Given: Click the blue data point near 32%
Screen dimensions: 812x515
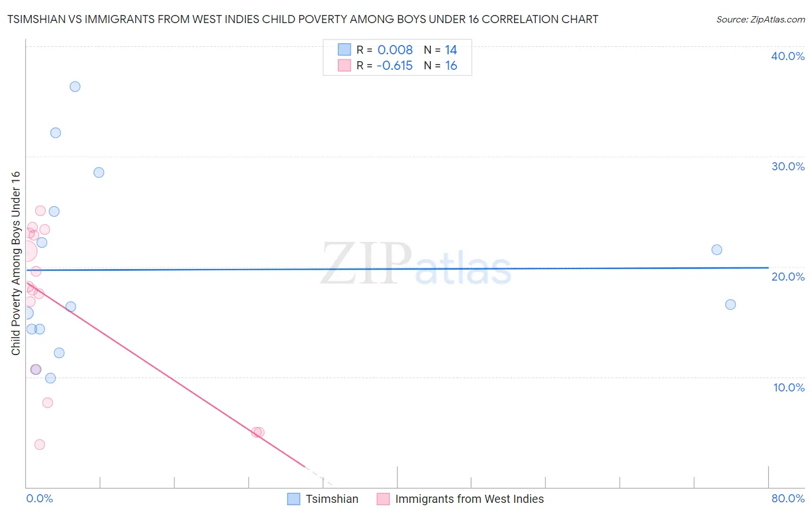Looking at the screenshot, I should (x=55, y=133).
